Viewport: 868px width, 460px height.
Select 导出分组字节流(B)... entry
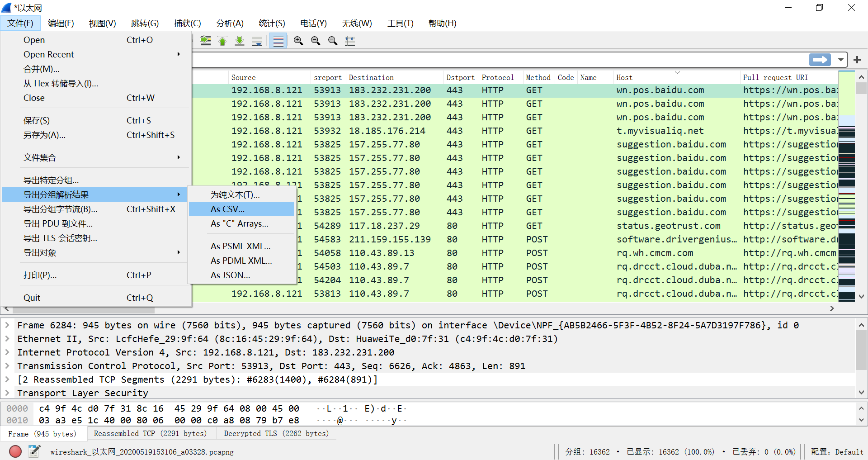95,209
